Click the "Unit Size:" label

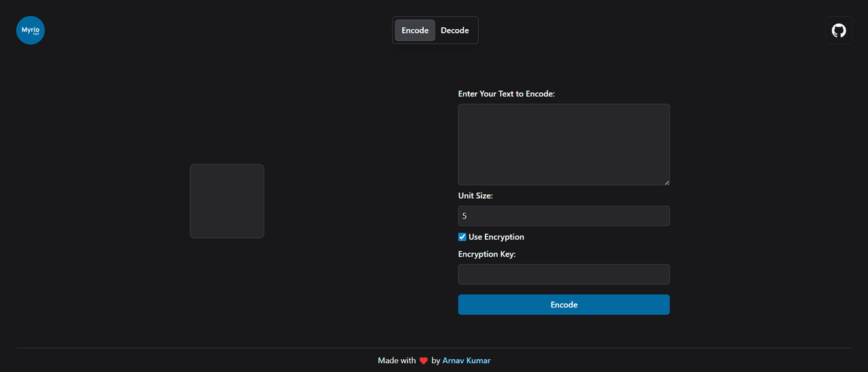point(475,196)
